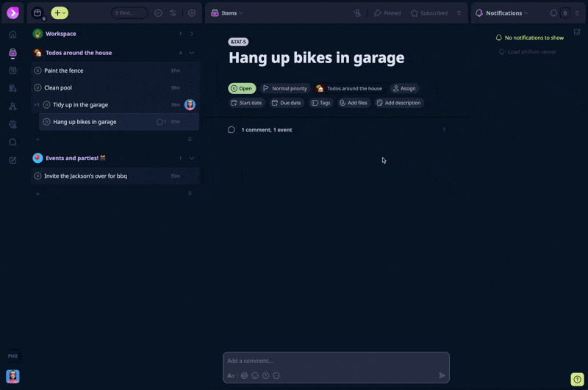Click the PHO badge in the sidebar

click(x=12, y=356)
